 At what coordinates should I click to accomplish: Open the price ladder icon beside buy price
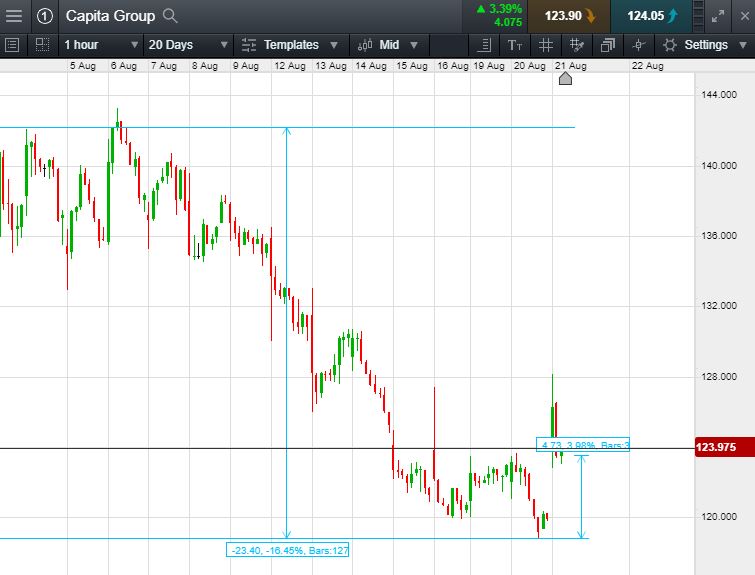(698, 16)
